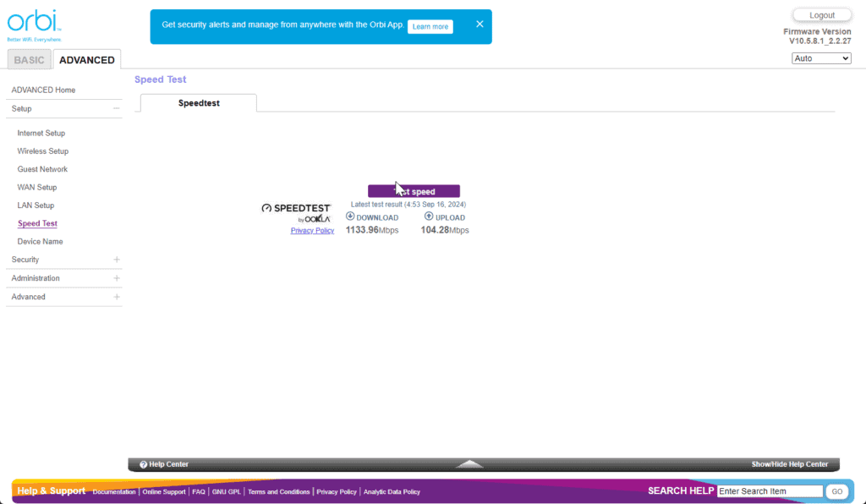This screenshot has width=866, height=504.
Task: Open Wireless Setup in the sidebar
Action: pos(43,151)
